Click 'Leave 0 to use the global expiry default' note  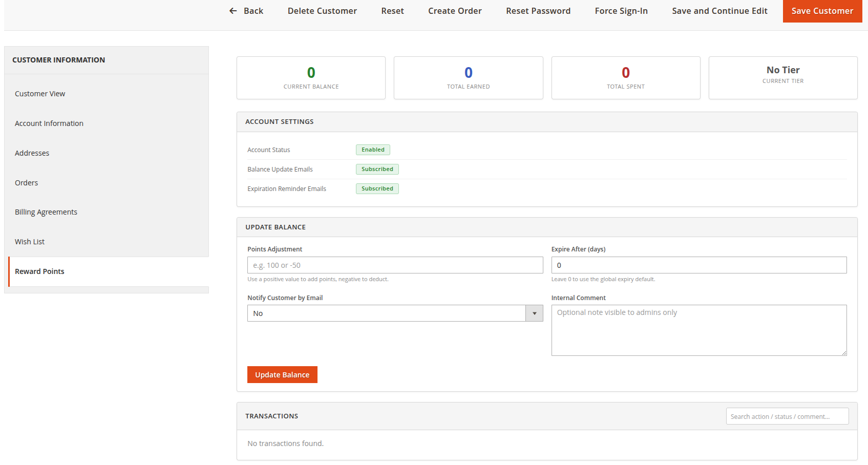click(x=603, y=279)
